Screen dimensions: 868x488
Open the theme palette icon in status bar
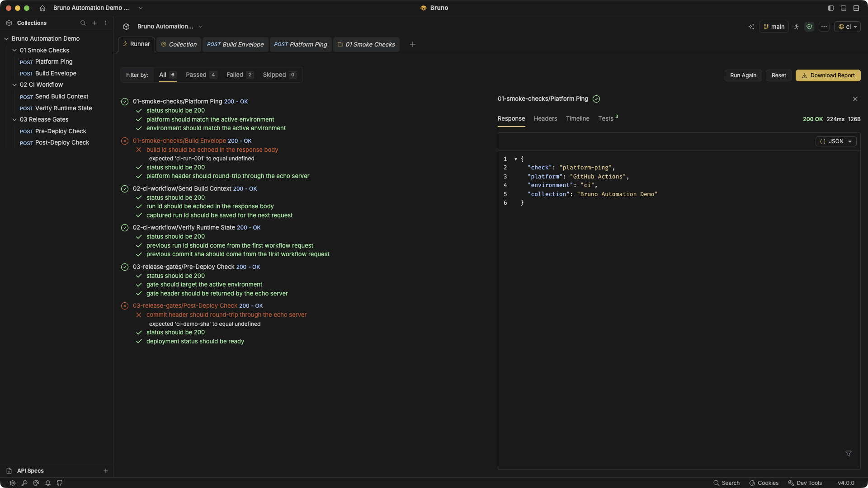[x=36, y=483]
